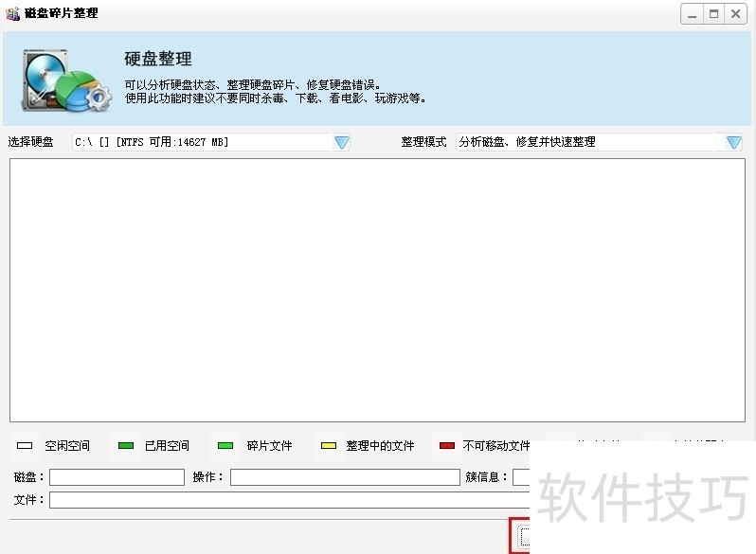Click the 整理中的文件 legend label

(x=380, y=445)
